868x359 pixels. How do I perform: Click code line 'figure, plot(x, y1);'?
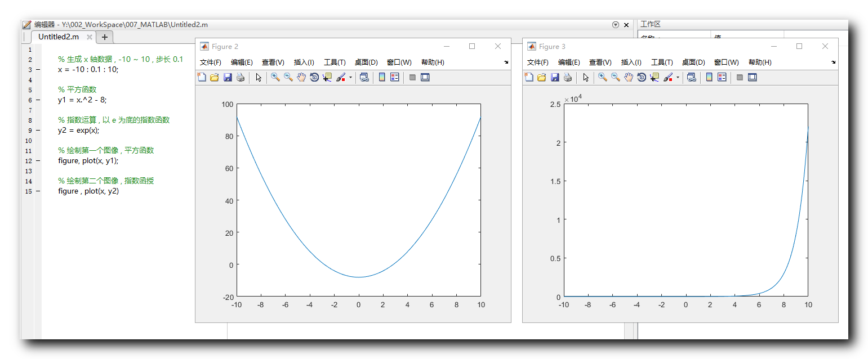[x=88, y=161]
